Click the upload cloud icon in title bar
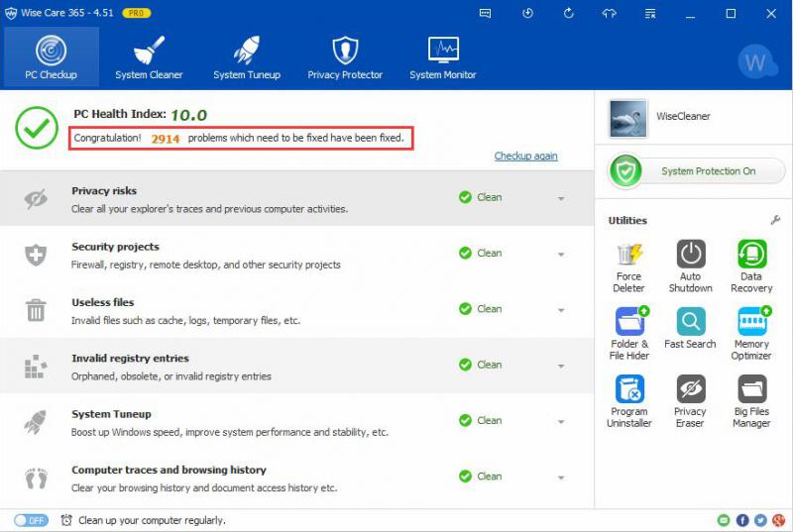Image resolution: width=793 pixels, height=532 pixels. pyautogui.click(x=609, y=14)
